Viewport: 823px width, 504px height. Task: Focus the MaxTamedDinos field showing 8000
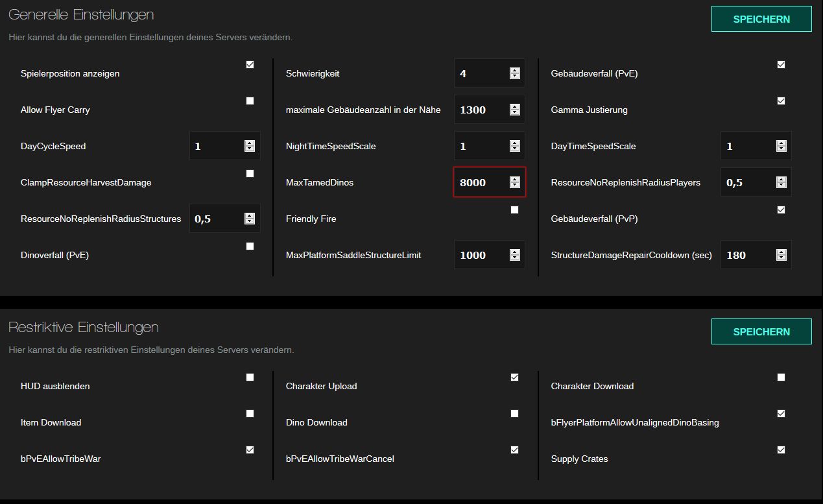pos(490,182)
